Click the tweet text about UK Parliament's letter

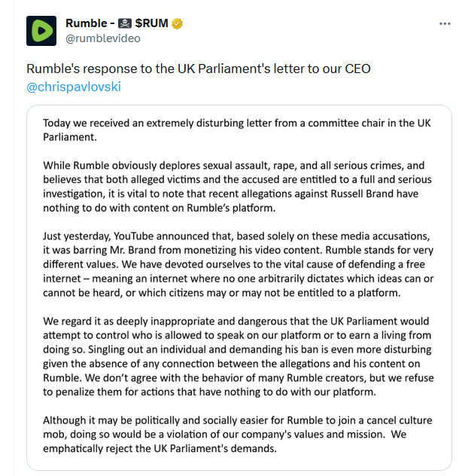point(199,69)
